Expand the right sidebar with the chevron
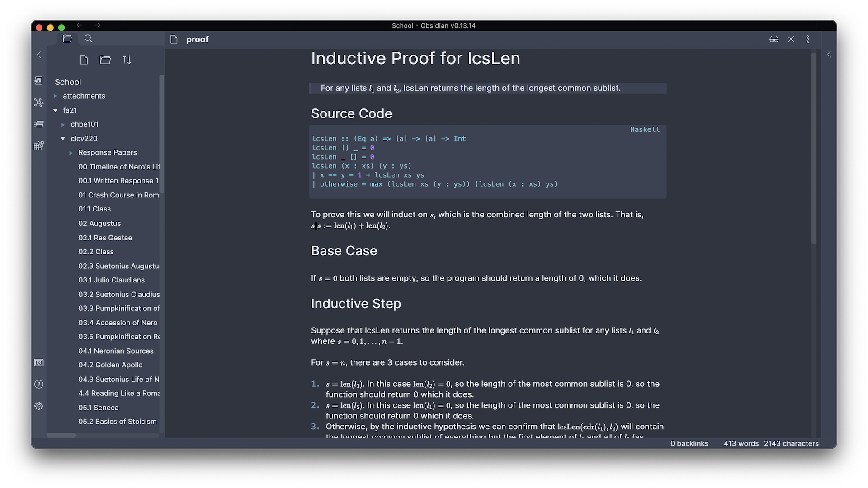Viewport: 868px width, 488px height. 829,55
